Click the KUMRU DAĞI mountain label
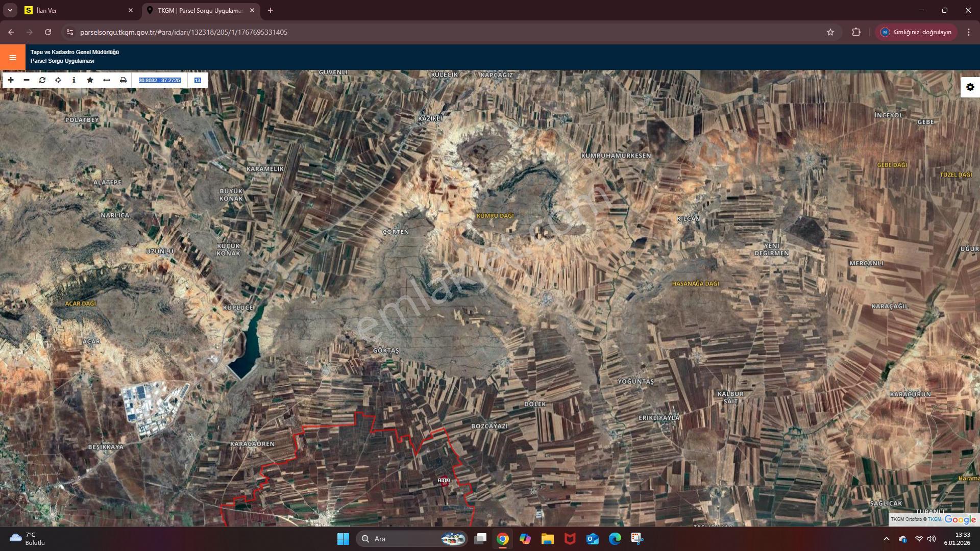980x551 pixels. point(495,216)
